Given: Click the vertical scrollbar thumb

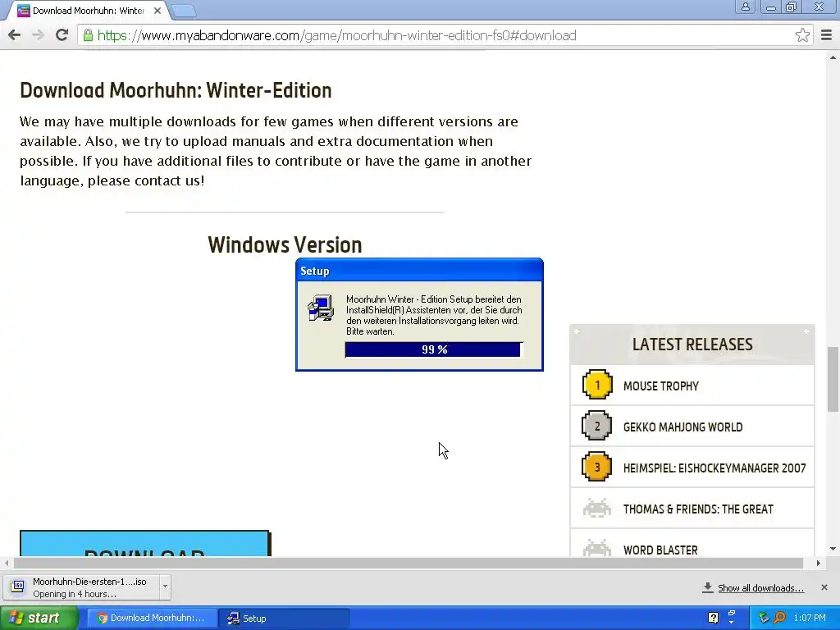Looking at the screenshot, I should [x=833, y=379].
